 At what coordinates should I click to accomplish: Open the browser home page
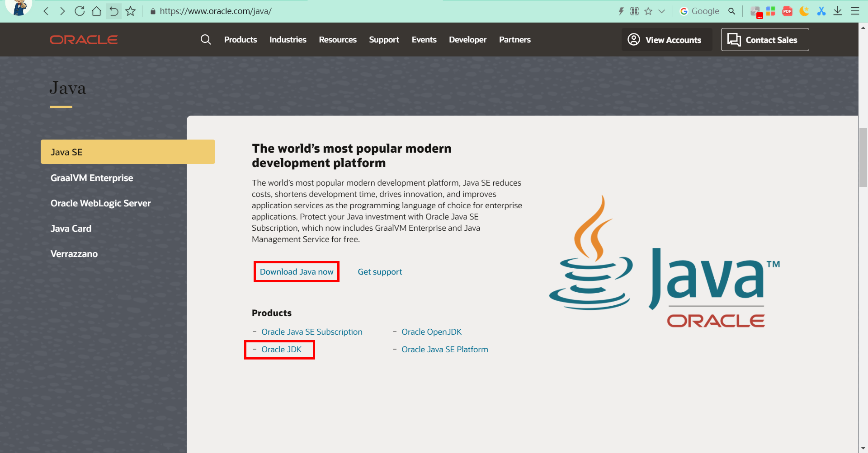(96, 11)
